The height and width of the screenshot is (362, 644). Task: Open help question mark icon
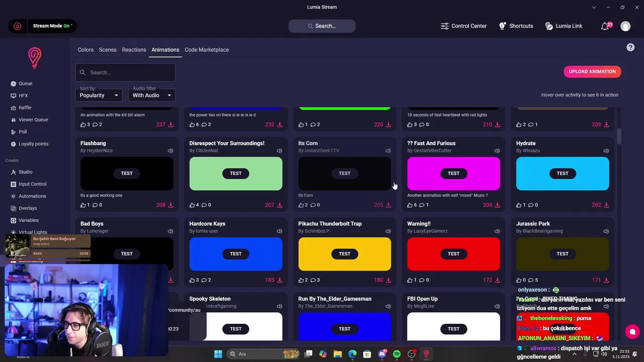[x=630, y=47]
